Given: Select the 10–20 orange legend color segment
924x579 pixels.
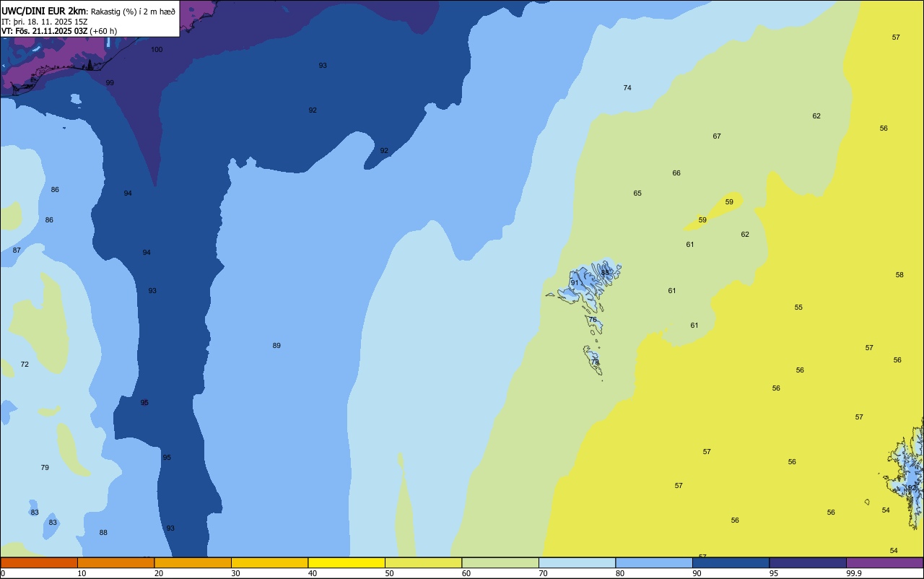Looking at the screenshot, I should coord(115,562).
